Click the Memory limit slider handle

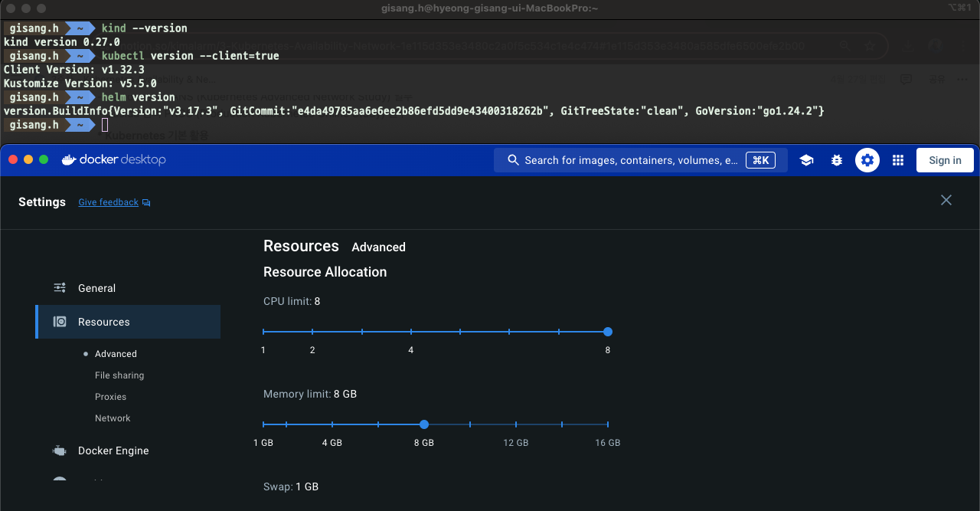(424, 424)
